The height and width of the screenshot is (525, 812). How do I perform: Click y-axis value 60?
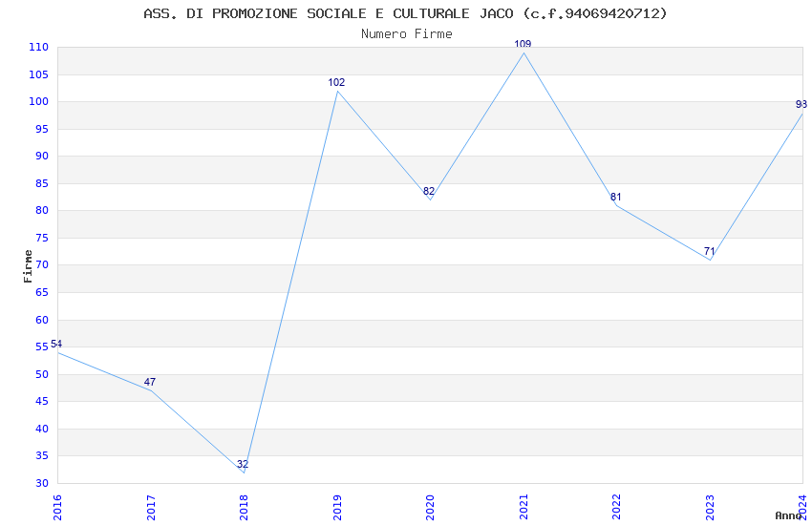pos(41,320)
